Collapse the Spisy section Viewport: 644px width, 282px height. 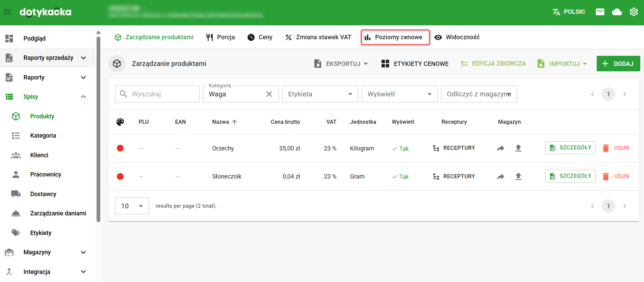coord(48,97)
